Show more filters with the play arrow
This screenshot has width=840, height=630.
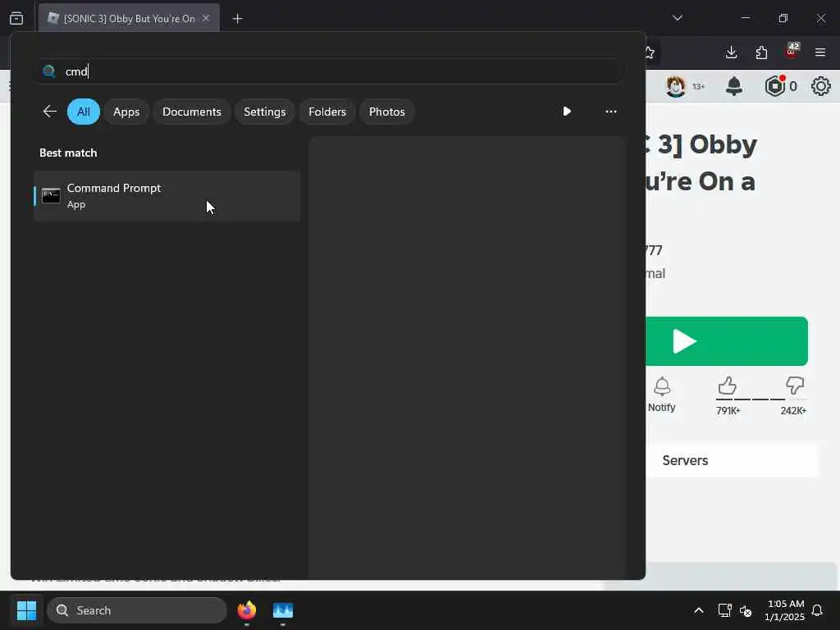[567, 112]
